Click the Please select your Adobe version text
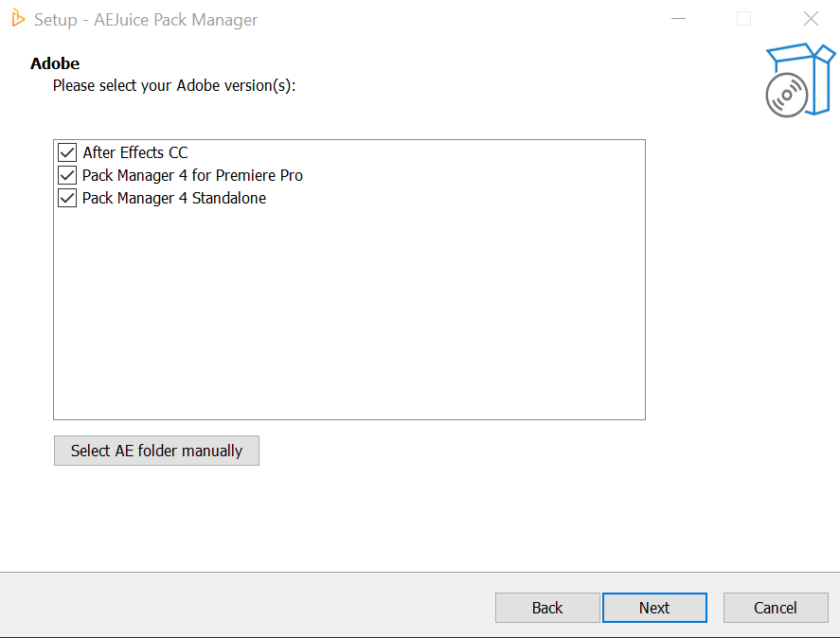The width and height of the screenshot is (840, 638). pos(174,85)
